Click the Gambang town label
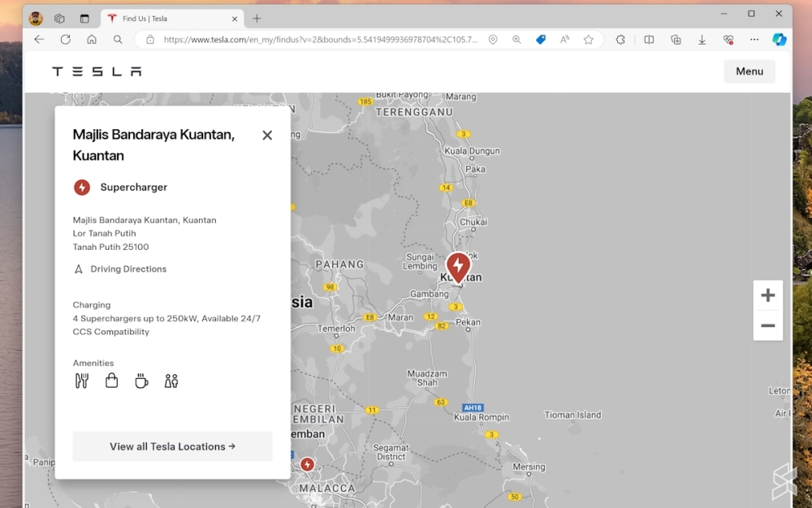The height and width of the screenshot is (508, 812). click(x=430, y=294)
